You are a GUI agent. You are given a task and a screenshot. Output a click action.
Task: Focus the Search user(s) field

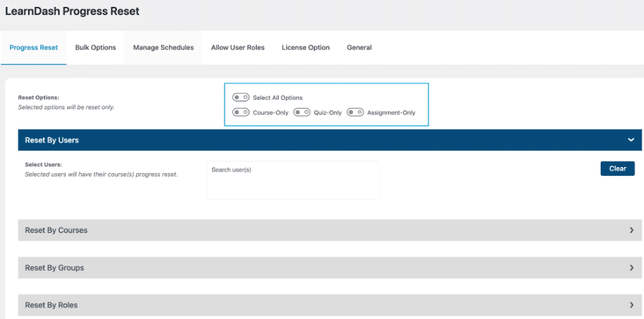click(x=293, y=180)
